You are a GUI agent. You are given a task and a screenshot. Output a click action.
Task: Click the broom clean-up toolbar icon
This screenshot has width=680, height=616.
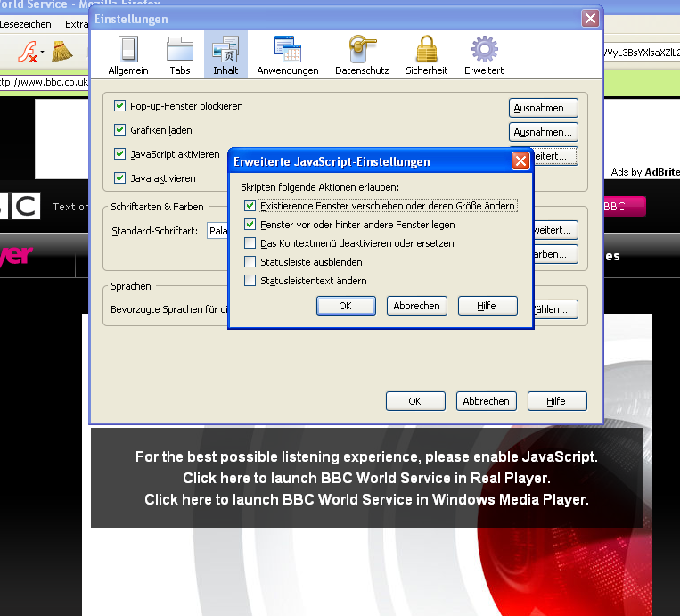[62, 52]
